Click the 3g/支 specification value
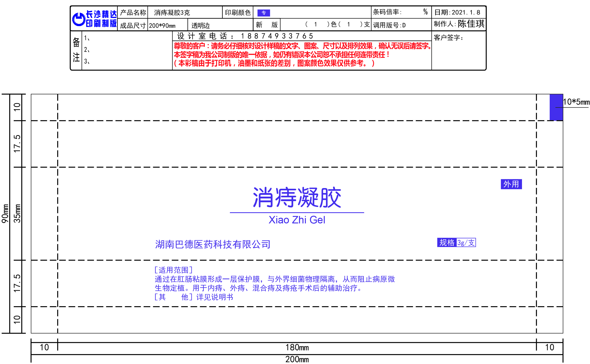Image resolution: width=590 pixels, height=364 pixels. click(466, 243)
